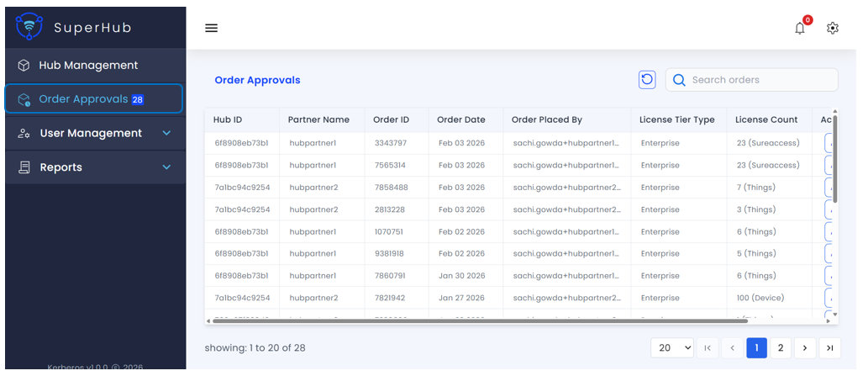
Task: Sort by Order Date column header
Action: [x=460, y=119]
